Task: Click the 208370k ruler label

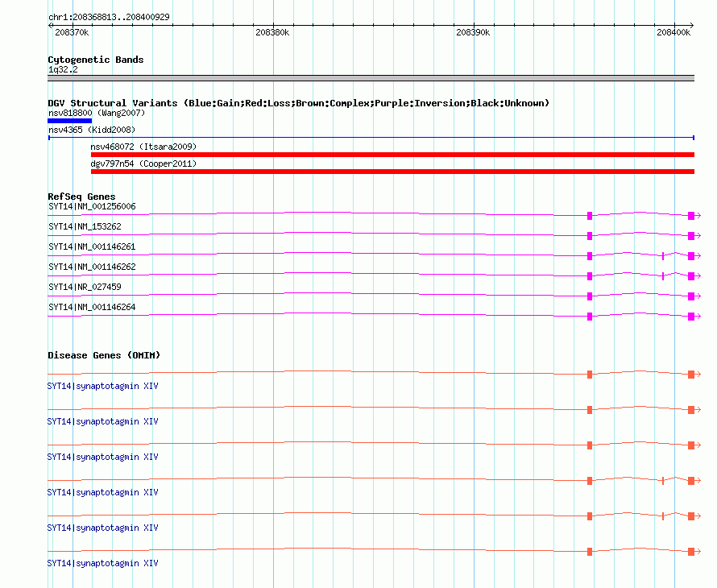Action: point(72,32)
